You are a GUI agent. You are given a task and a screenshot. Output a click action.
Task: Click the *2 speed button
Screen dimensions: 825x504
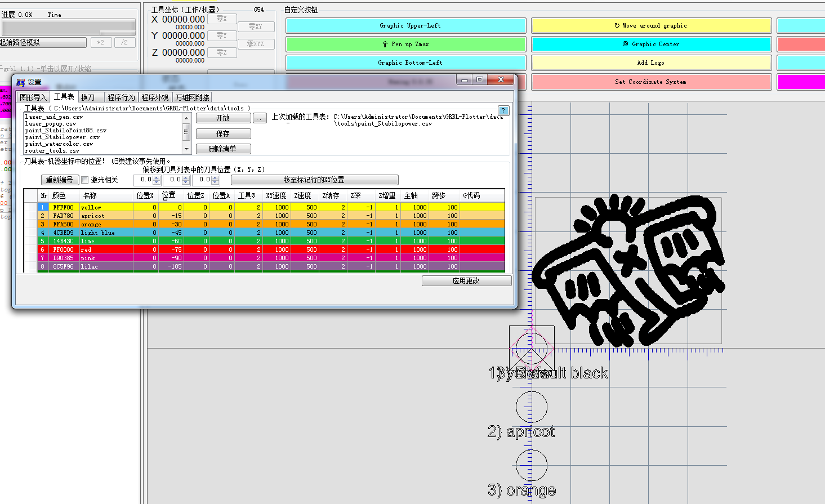(x=101, y=42)
